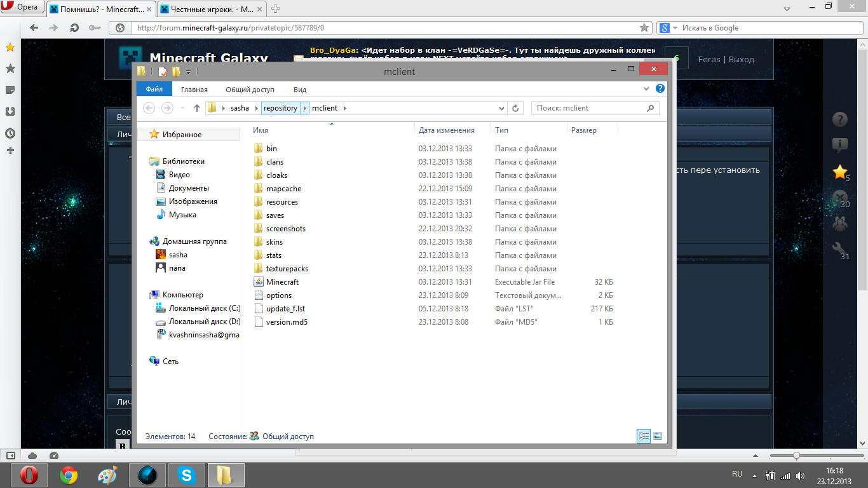Open Opera sidebar Downloads panel

pos(10,111)
